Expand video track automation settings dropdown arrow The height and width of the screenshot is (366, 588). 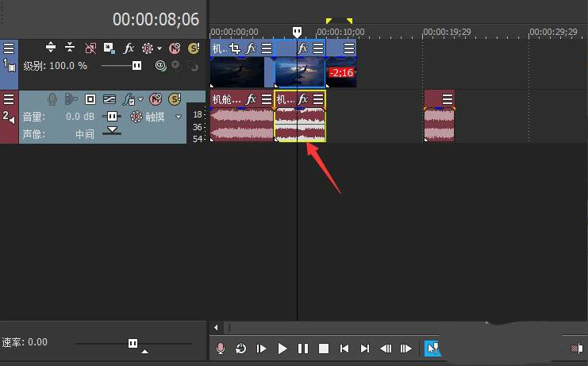[x=159, y=48]
